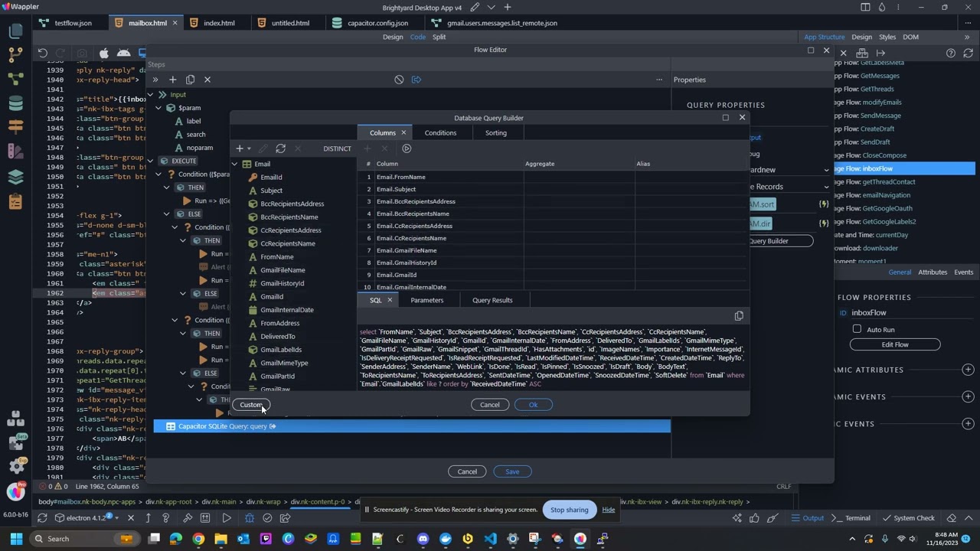The image size is (980, 551).
Task: Select the Subject column in Email table
Action: tap(271, 191)
